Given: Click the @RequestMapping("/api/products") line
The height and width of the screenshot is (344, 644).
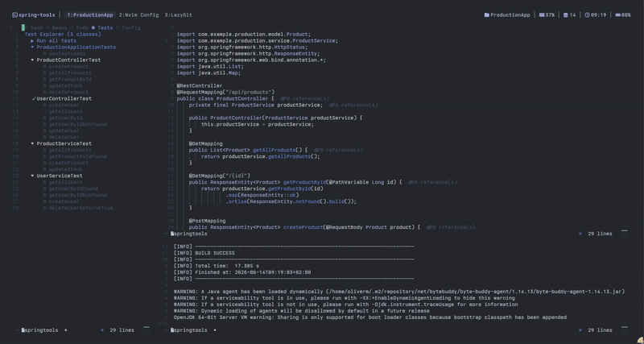Looking at the screenshot, I should 225,93.
